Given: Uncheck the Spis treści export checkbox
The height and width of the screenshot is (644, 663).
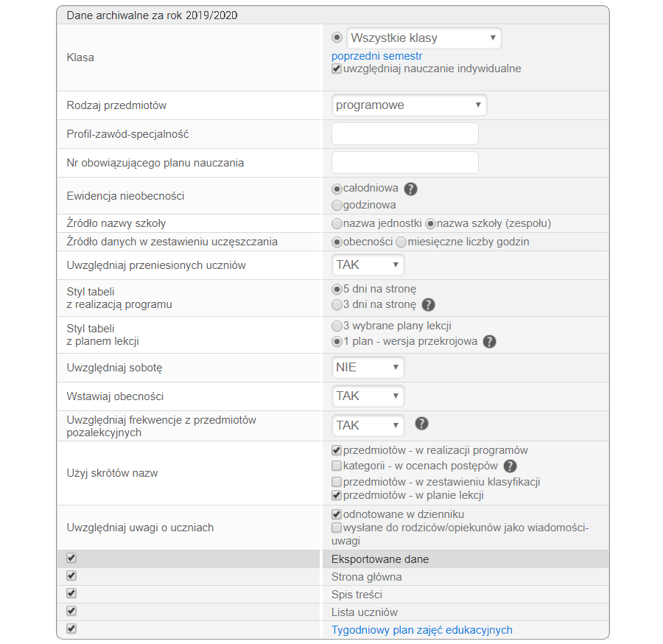Looking at the screenshot, I should (71, 593).
